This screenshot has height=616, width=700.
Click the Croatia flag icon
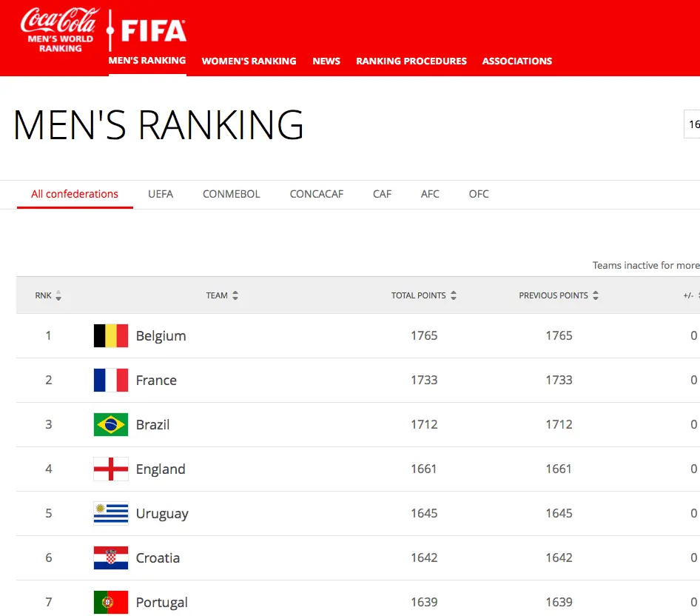111,558
